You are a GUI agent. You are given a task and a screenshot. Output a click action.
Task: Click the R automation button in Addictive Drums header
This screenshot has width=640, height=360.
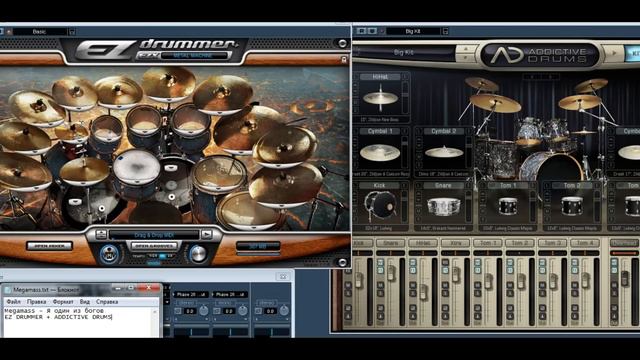tap(362, 31)
